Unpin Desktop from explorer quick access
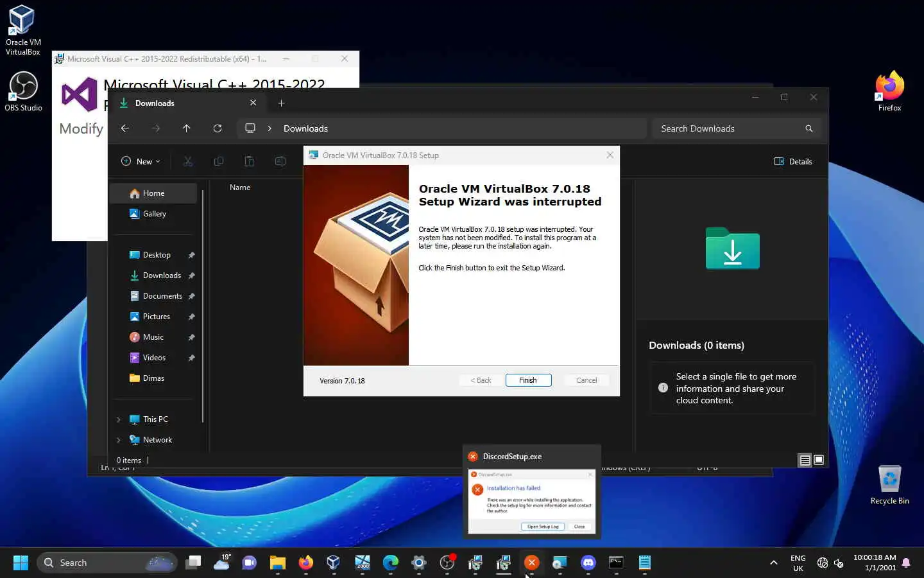This screenshot has height=578, width=924. click(191, 255)
